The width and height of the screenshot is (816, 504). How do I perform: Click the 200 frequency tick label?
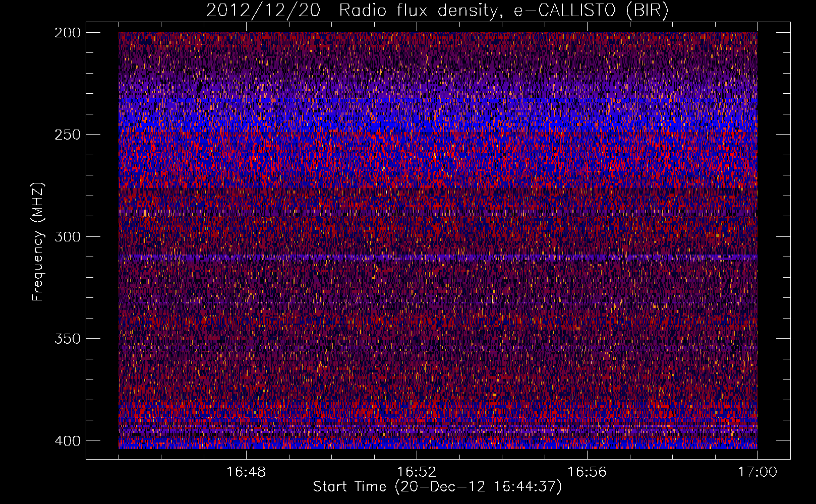[67, 32]
